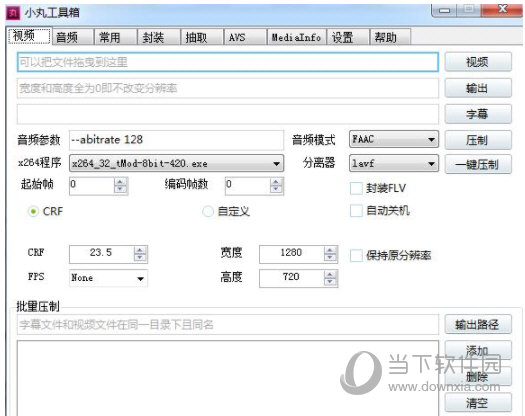The width and height of the screenshot is (525, 416).
Task: Start encoding with the 压制 button
Action: [x=478, y=140]
